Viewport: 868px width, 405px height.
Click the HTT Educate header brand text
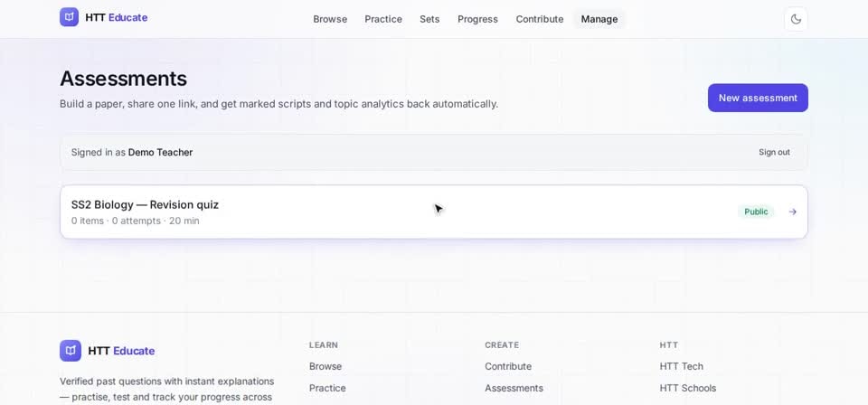pyautogui.click(x=117, y=18)
